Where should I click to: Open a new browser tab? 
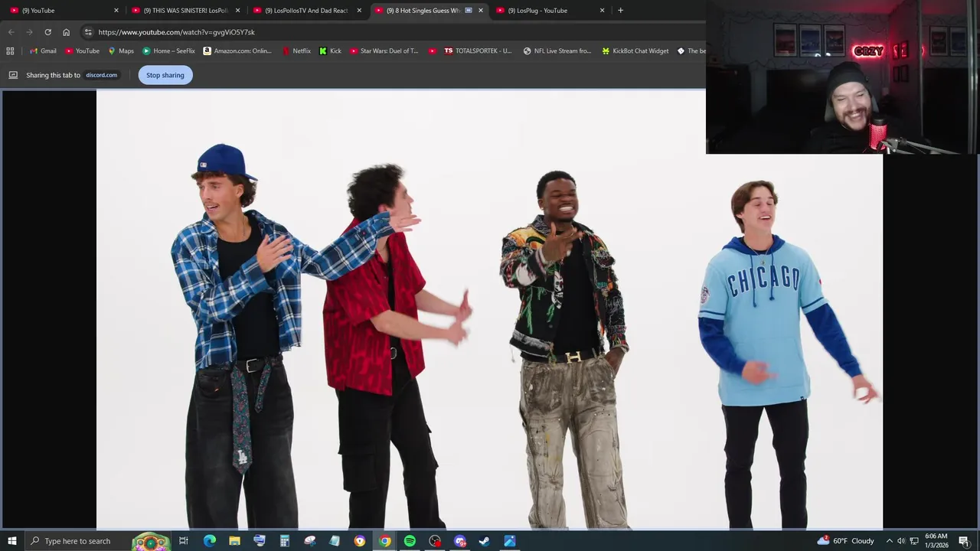(x=620, y=11)
